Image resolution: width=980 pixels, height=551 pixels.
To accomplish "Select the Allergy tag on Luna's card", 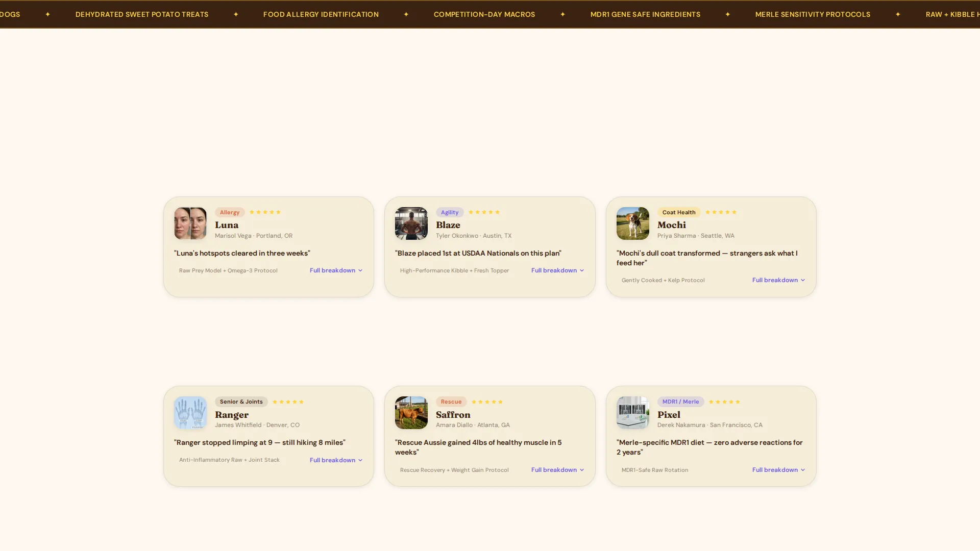I will (230, 212).
